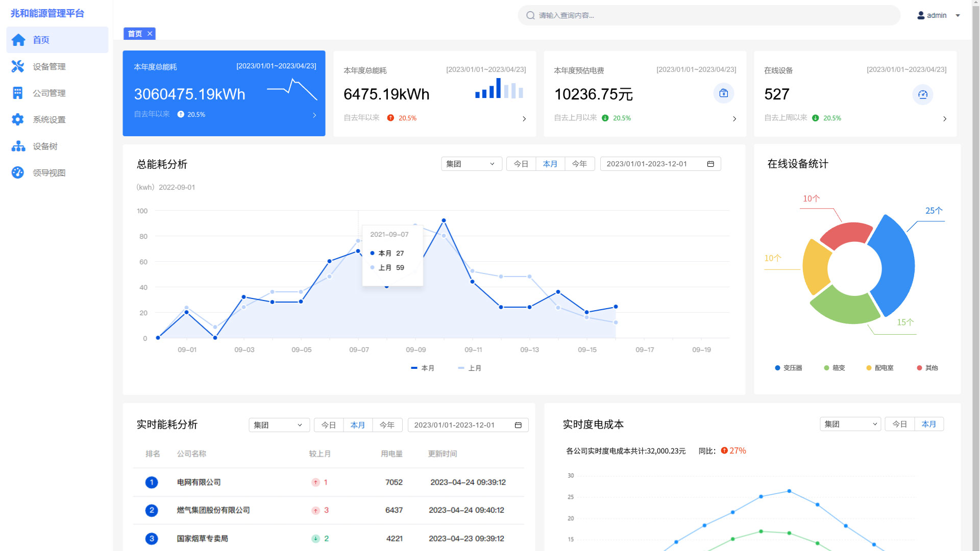Open the 在线设备 card chevron

pos(945,119)
